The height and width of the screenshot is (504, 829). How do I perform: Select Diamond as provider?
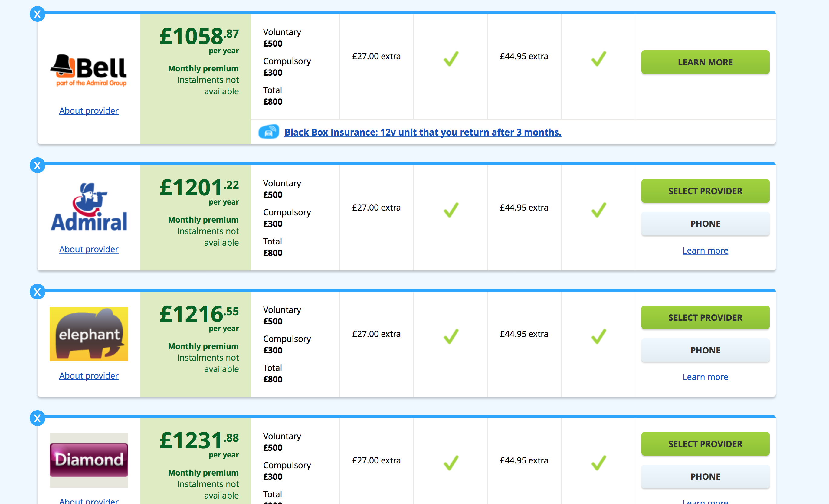tap(705, 444)
